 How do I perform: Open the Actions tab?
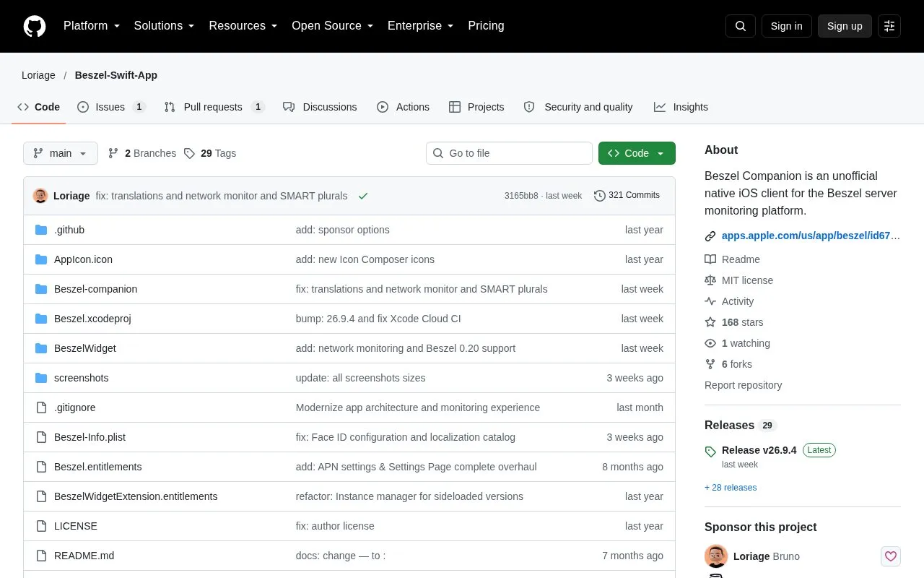point(403,107)
